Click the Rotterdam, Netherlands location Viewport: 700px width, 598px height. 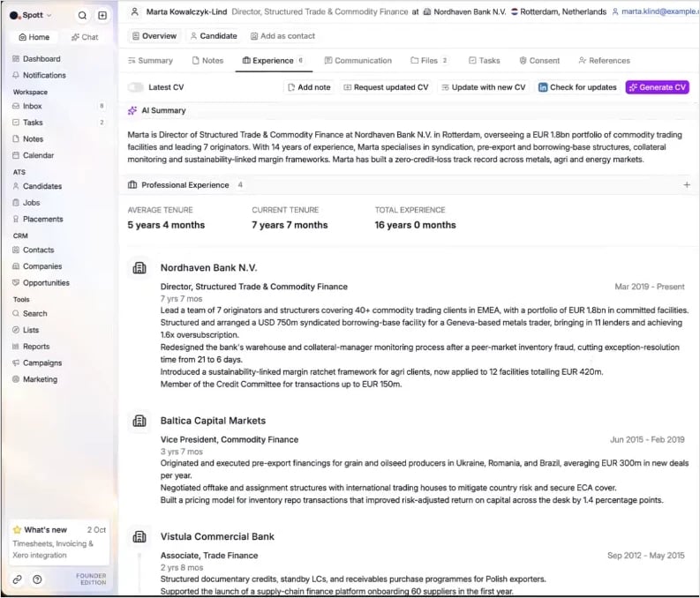coord(563,11)
